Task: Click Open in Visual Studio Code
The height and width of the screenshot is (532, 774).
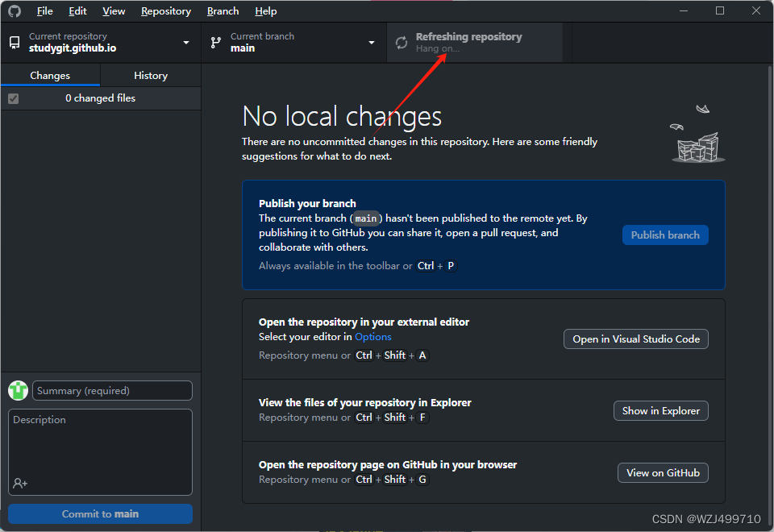Action: coord(636,339)
